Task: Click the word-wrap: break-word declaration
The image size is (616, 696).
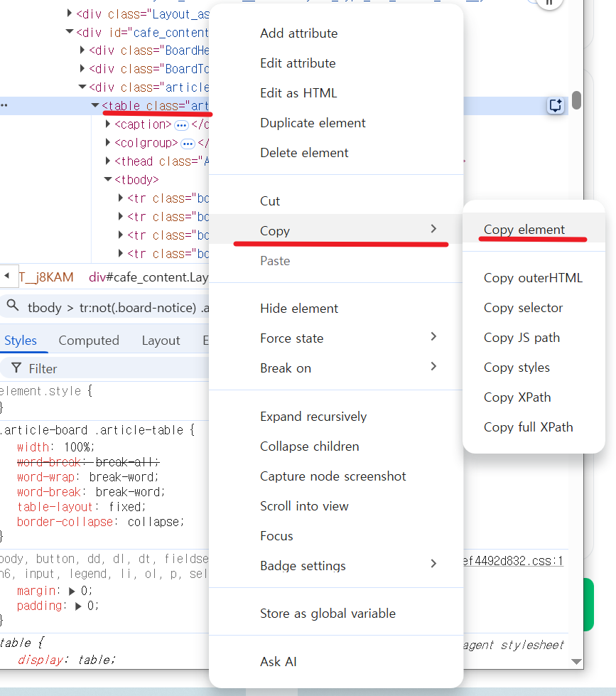Action: (88, 477)
